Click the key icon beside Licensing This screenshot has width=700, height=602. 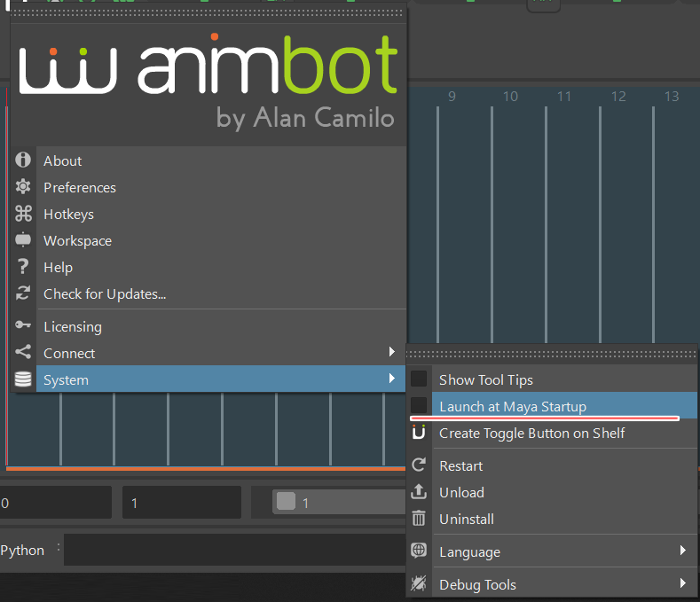tap(23, 326)
